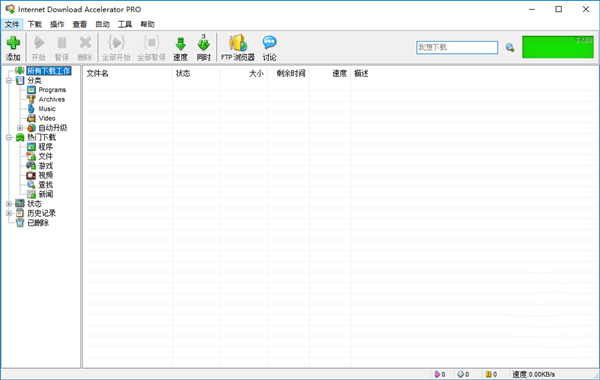Open the 同时 (Simultaneous) downloads button
Image resolution: width=600 pixels, height=380 pixels.
[x=204, y=47]
